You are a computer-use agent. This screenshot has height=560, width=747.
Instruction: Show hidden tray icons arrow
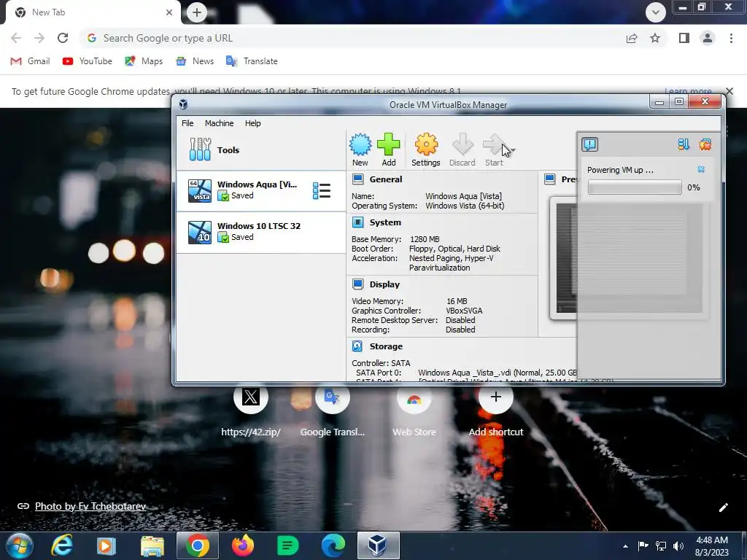pos(625,546)
